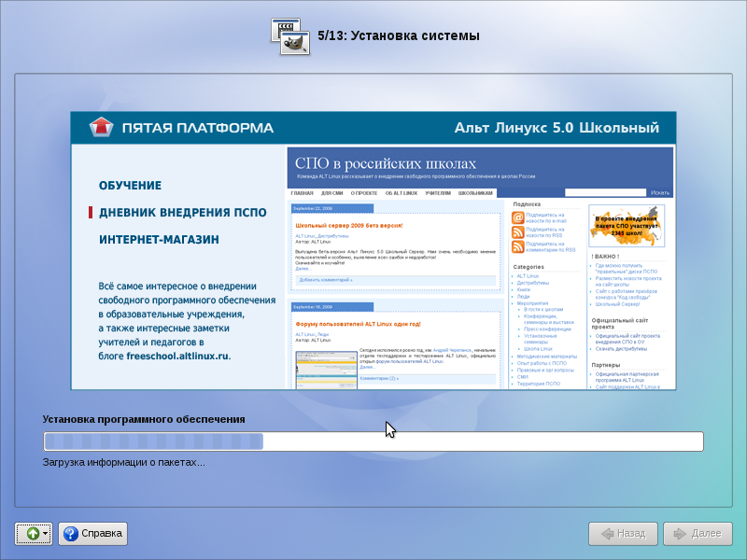Click the RSS comments feed icon
This screenshot has width=747, height=560.
(517, 247)
